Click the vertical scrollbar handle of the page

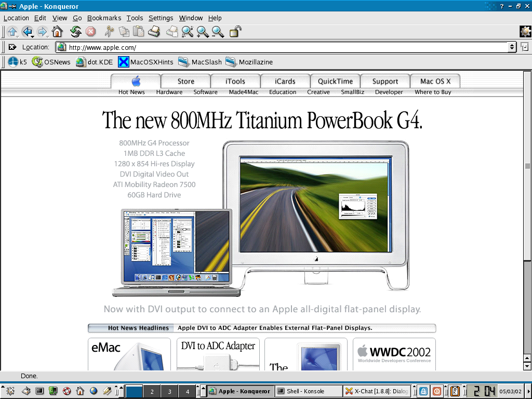tap(527, 166)
